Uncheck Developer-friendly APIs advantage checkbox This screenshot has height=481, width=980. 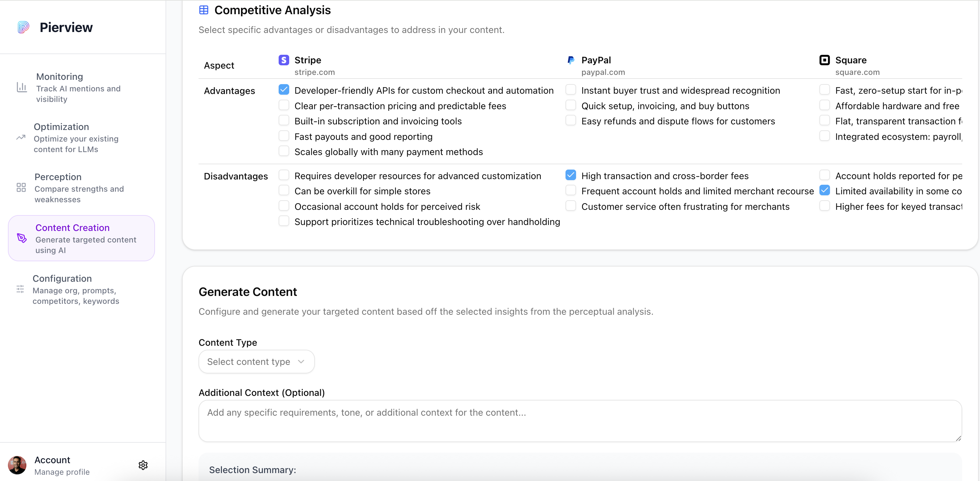coord(284,90)
